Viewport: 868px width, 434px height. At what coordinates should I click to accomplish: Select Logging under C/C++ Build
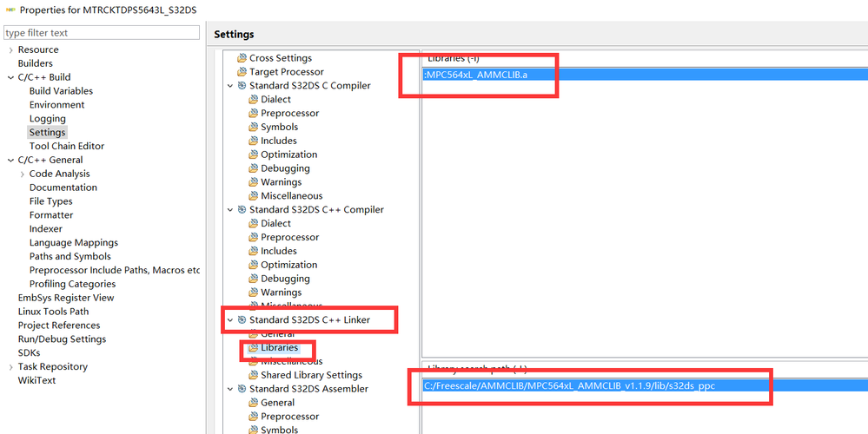(x=48, y=119)
